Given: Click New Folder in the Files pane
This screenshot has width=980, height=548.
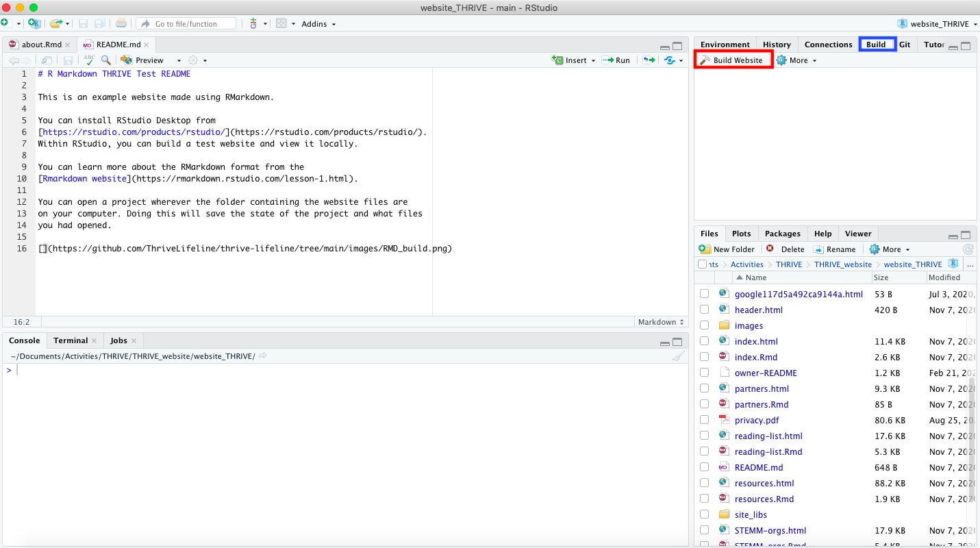Looking at the screenshot, I should (727, 249).
